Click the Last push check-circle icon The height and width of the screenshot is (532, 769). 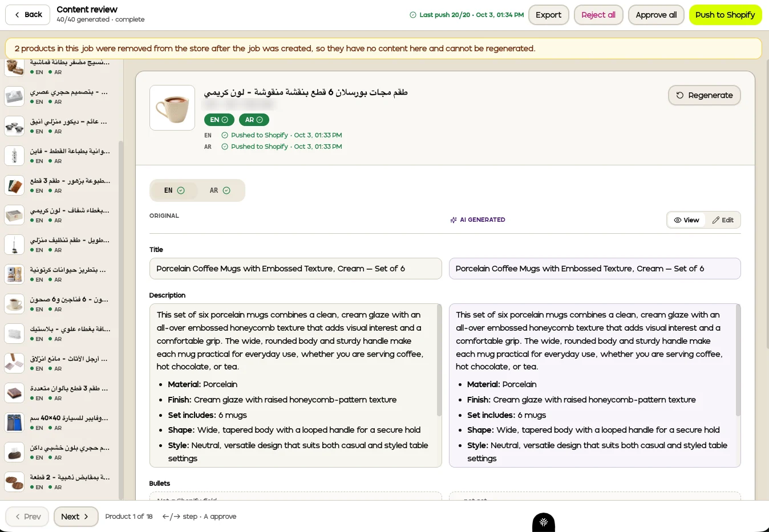pyautogui.click(x=413, y=15)
